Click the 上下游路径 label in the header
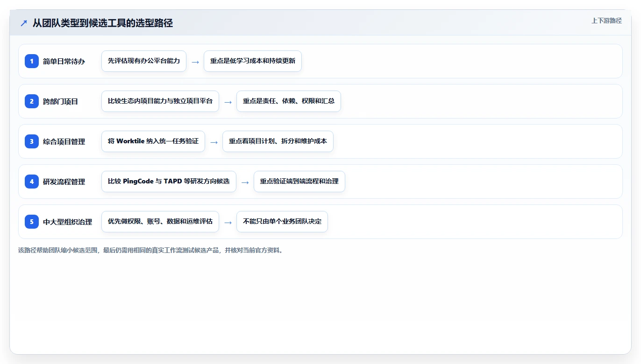 coord(606,21)
